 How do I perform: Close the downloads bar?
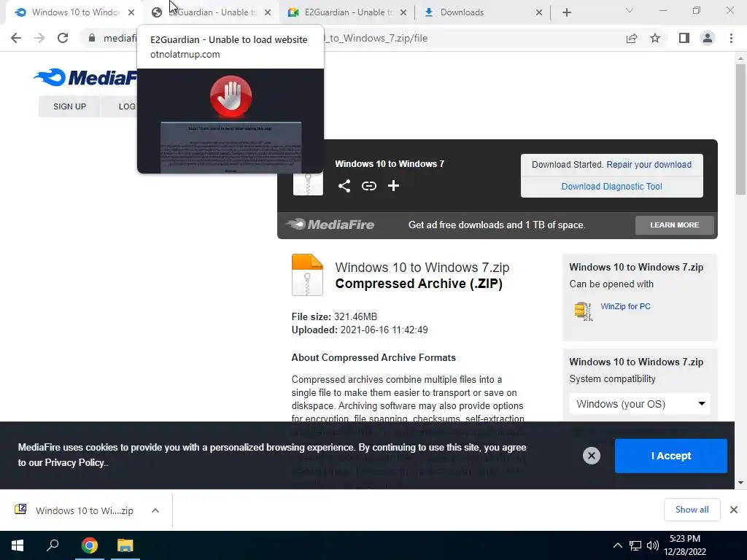pyautogui.click(x=734, y=510)
